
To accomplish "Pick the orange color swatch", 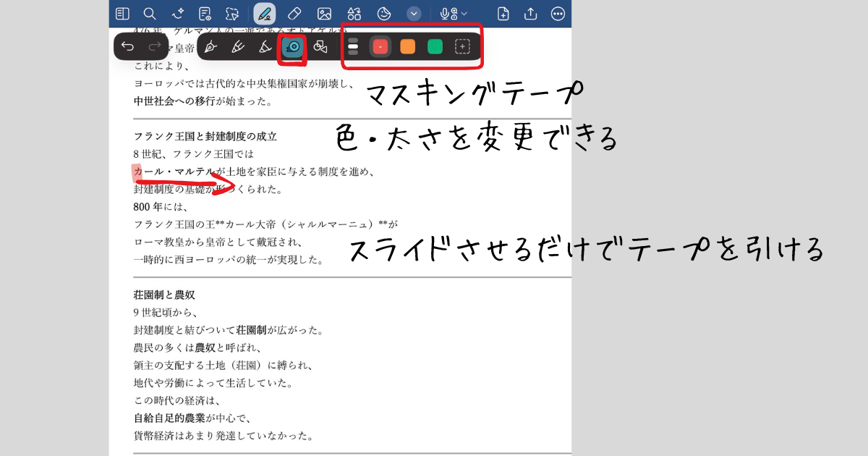I will coord(408,47).
